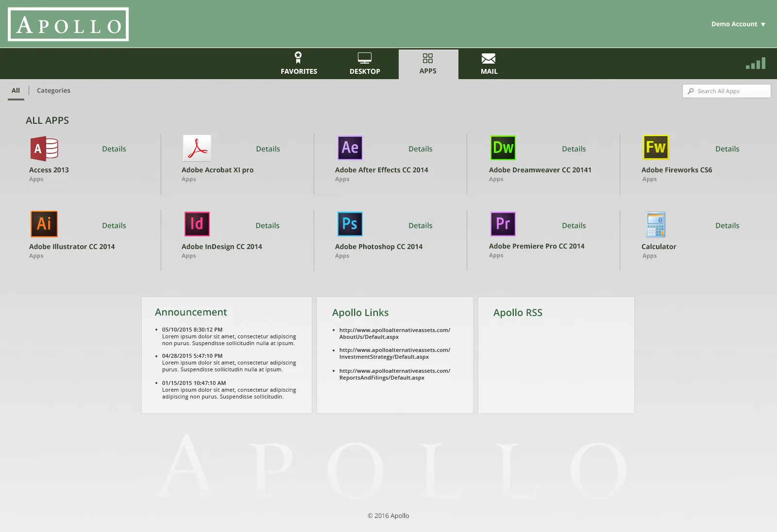Open the Adobe Fireworks Fw icon
Image resolution: width=777 pixels, height=532 pixels.
tap(656, 147)
